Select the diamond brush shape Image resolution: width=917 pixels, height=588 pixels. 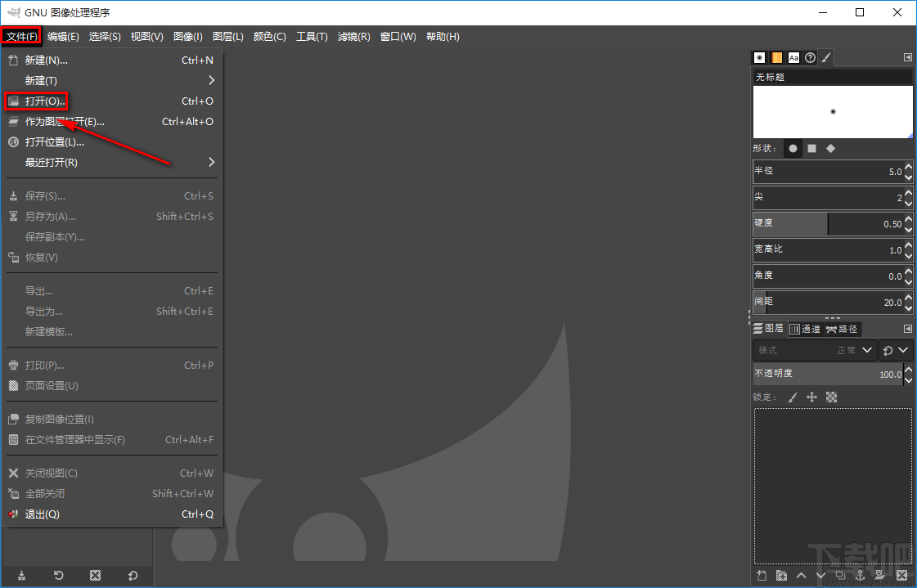pyautogui.click(x=830, y=149)
